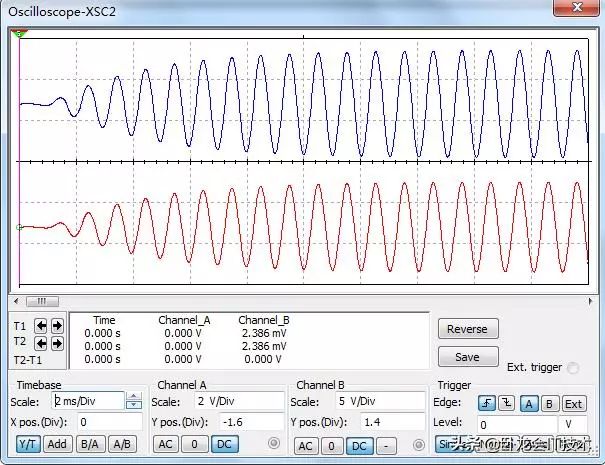Set Channel B coupling to DC
605x465 pixels.
pos(359,446)
